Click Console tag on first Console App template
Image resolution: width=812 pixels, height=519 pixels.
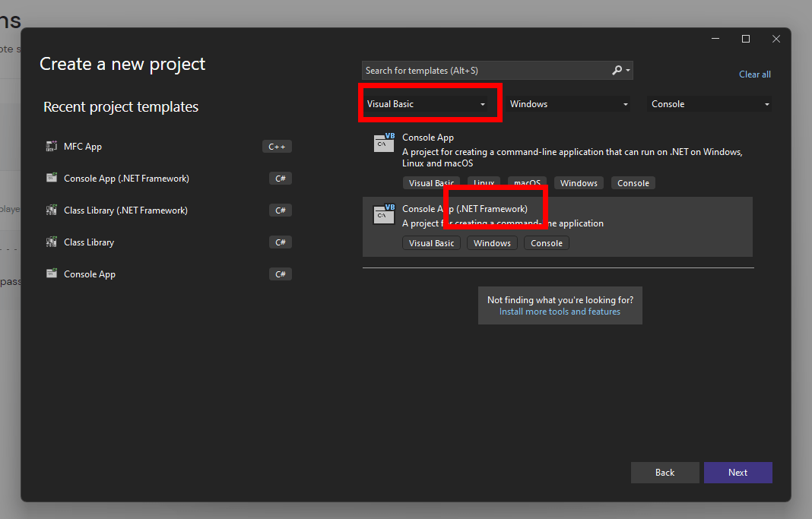(633, 183)
